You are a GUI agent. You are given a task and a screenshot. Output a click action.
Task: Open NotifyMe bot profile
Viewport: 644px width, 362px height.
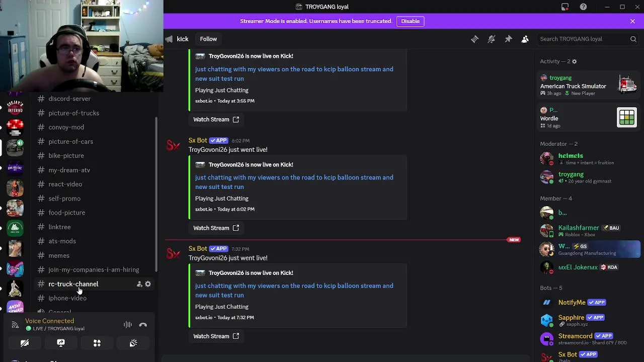589,302
